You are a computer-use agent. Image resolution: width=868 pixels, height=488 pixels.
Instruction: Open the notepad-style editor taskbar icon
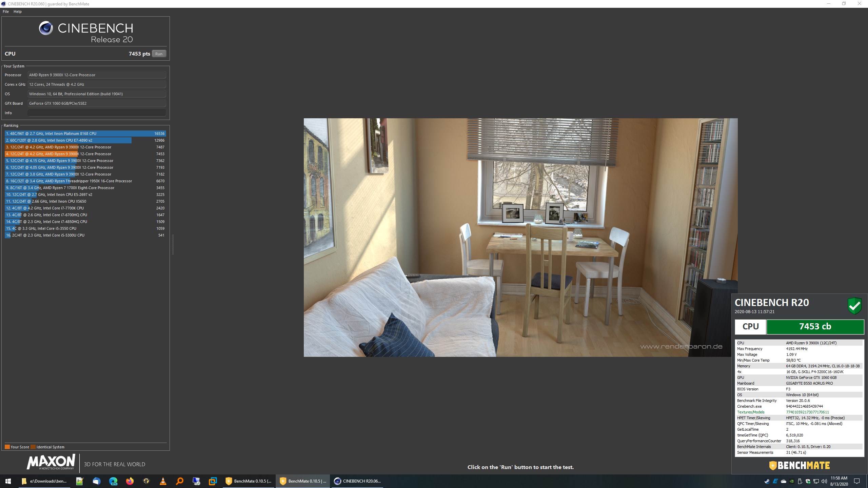click(x=80, y=481)
